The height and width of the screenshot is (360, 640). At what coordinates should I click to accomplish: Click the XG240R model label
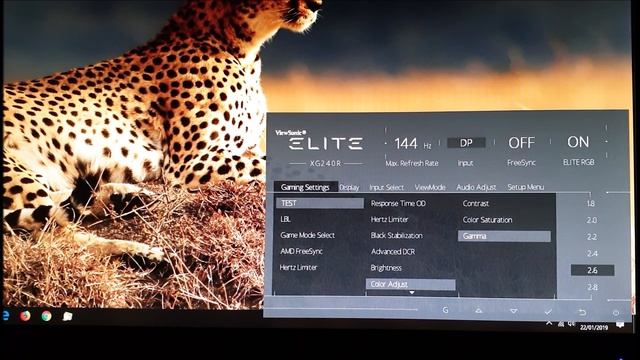pyautogui.click(x=325, y=163)
